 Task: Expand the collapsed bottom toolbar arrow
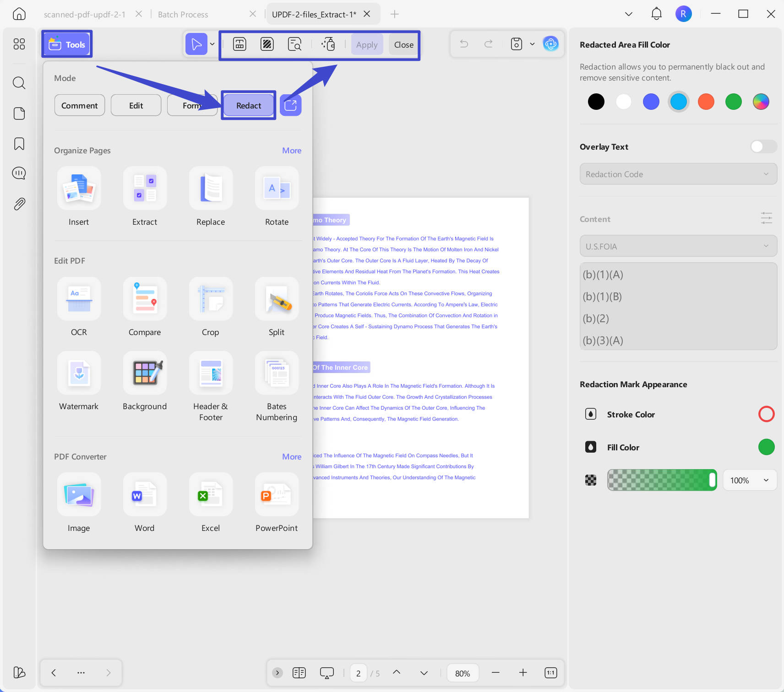click(x=278, y=673)
